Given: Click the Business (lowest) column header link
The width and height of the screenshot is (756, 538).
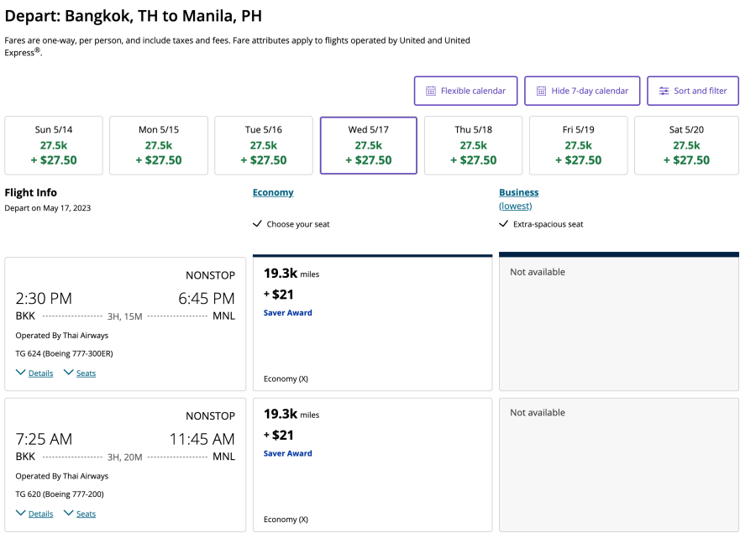Looking at the screenshot, I should pyautogui.click(x=518, y=192).
